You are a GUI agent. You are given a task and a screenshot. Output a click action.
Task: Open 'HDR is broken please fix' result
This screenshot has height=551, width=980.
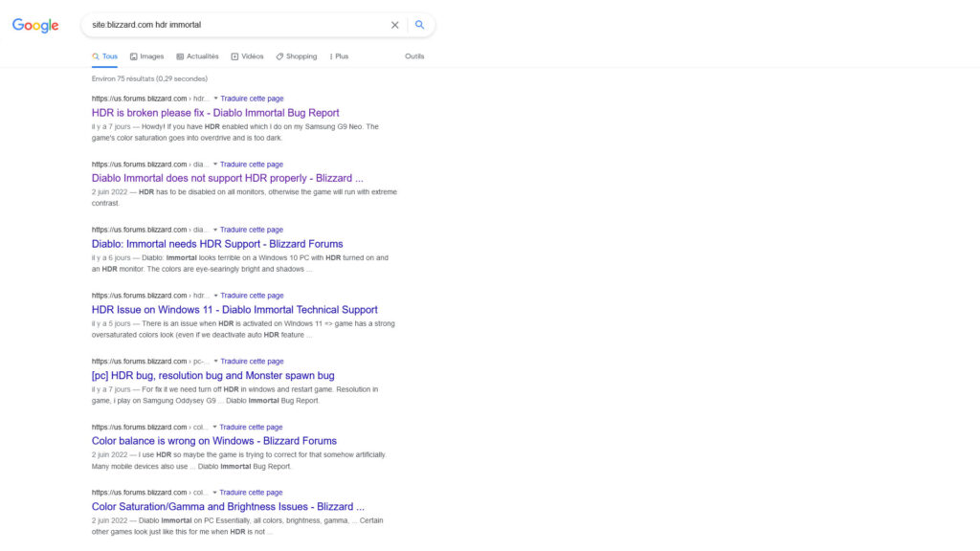[215, 113]
